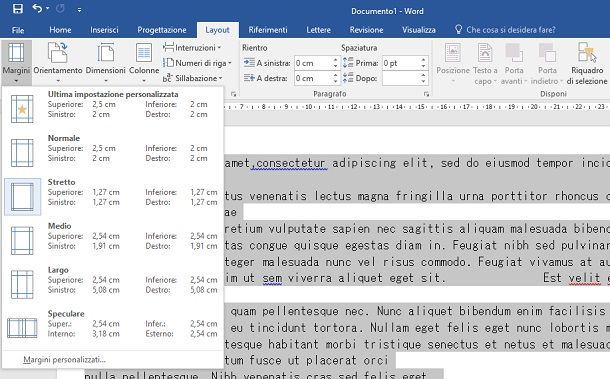Click the 'Porta indietro' icon
This screenshot has width=610, height=379.
pyautogui.click(x=547, y=53)
